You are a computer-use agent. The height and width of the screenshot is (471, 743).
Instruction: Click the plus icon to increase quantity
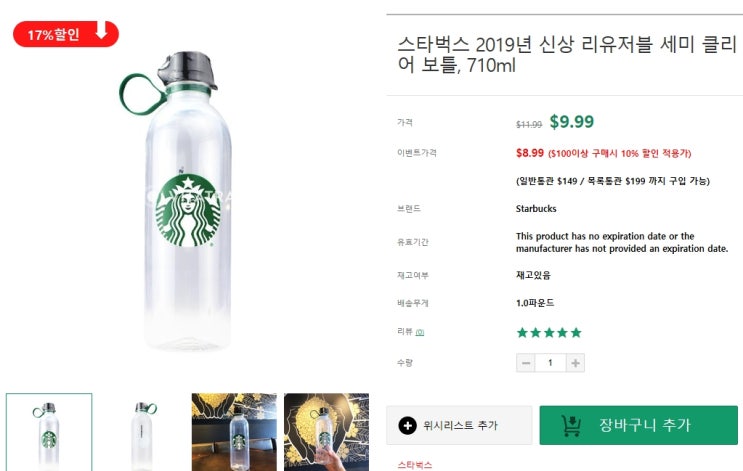coord(575,363)
